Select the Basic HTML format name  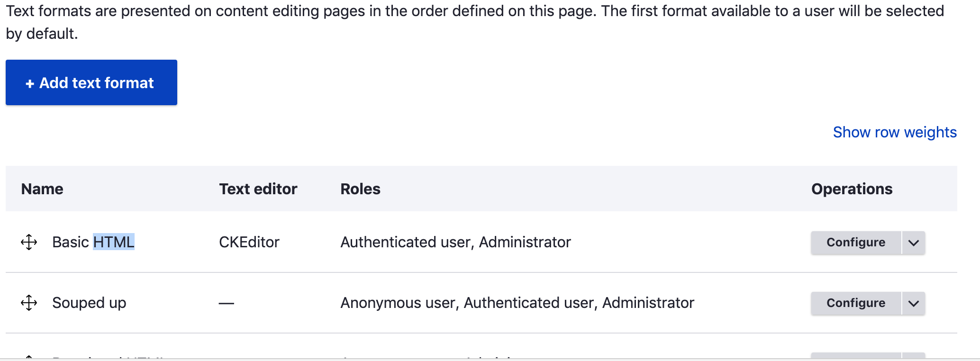click(93, 242)
